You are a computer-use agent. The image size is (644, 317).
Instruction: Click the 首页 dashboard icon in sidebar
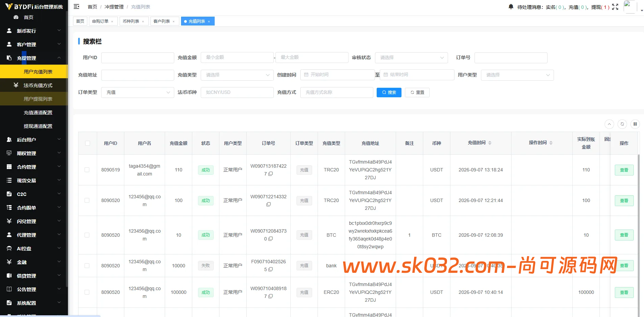pyautogui.click(x=16, y=17)
